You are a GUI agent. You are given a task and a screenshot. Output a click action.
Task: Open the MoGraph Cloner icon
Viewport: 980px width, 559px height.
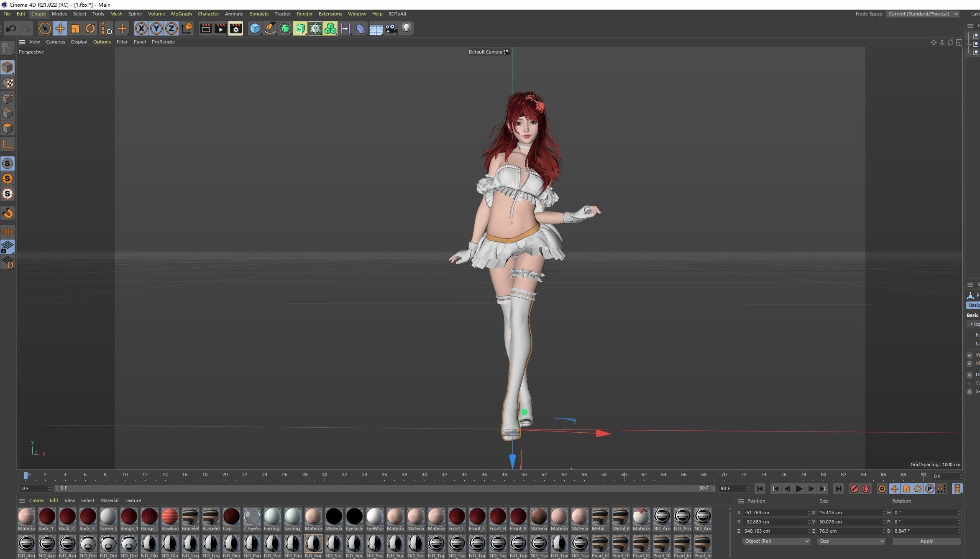click(330, 28)
